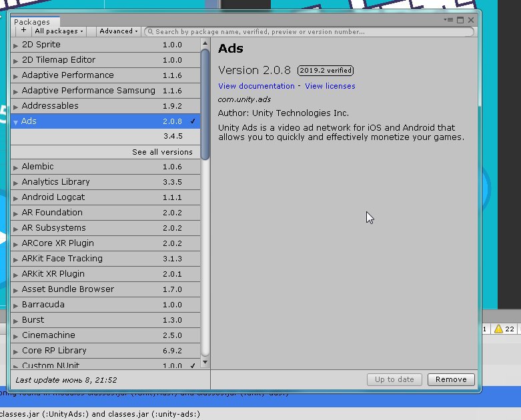Open View documentation link
The image size is (521, 420).
tap(256, 86)
